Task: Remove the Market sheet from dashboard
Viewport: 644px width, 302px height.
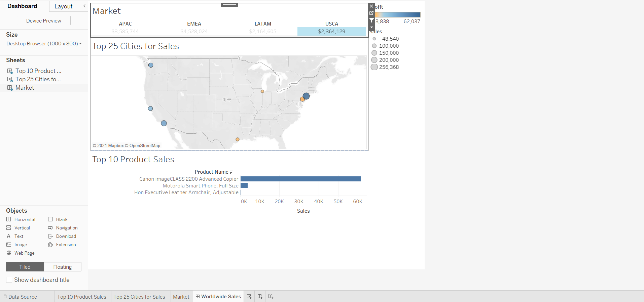Action: click(371, 6)
